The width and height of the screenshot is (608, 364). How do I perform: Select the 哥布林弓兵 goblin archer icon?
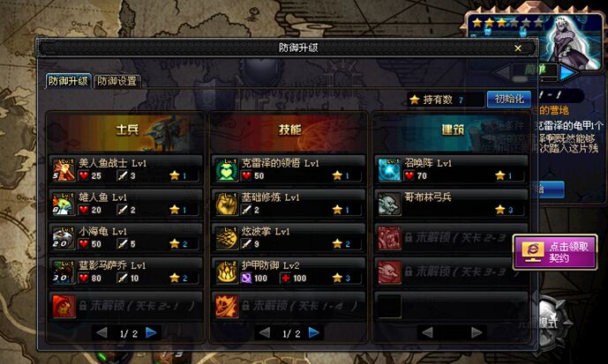pos(390,204)
